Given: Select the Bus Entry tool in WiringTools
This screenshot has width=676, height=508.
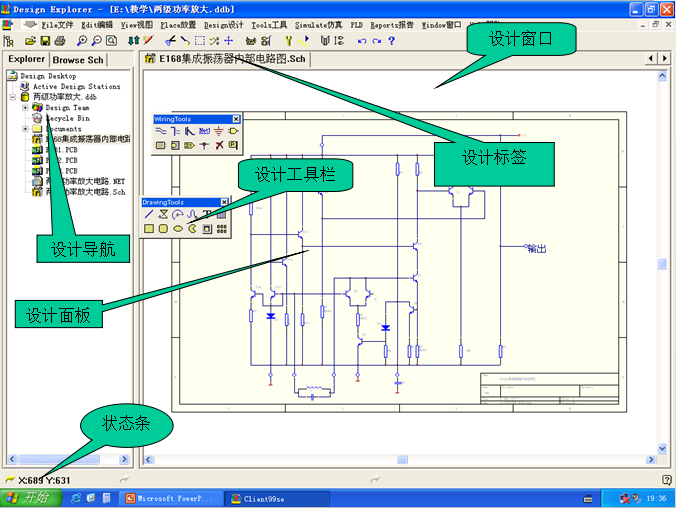Looking at the screenshot, I should click(x=190, y=131).
